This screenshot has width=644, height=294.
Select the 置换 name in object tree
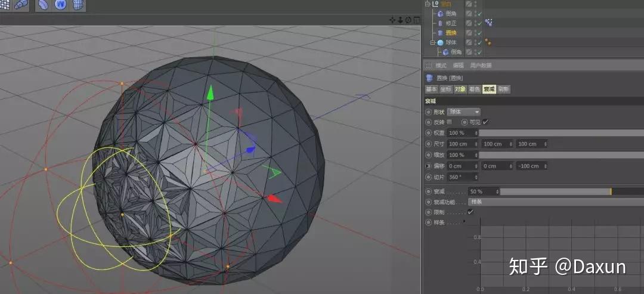[451, 33]
